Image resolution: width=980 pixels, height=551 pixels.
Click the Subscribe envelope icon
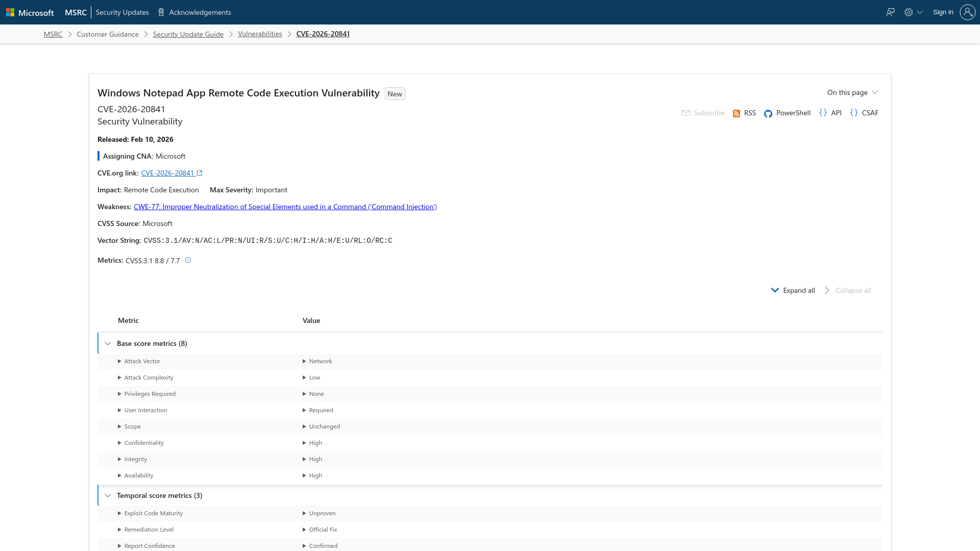click(685, 113)
